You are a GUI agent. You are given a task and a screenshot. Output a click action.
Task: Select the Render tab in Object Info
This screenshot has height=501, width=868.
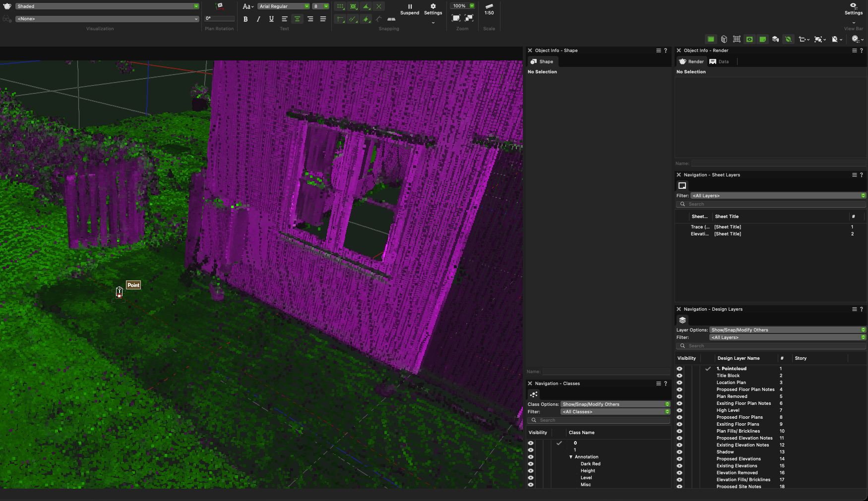(691, 62)
